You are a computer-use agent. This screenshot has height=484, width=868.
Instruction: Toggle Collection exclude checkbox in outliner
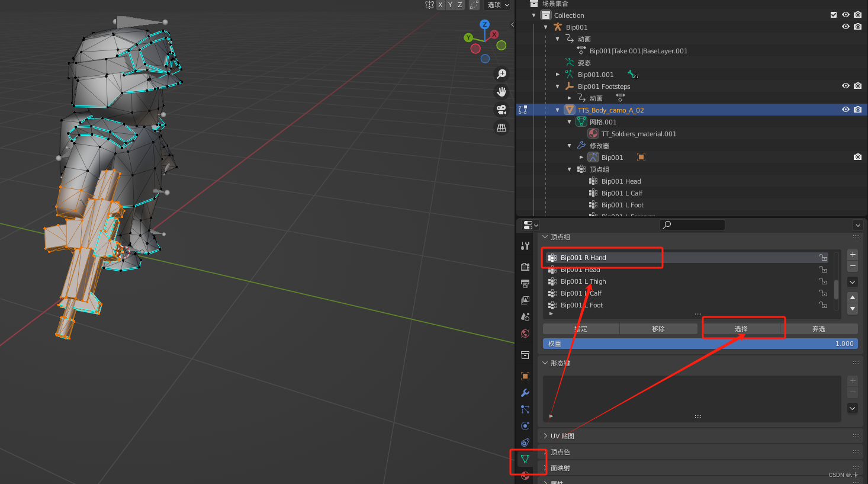(834, 15)
